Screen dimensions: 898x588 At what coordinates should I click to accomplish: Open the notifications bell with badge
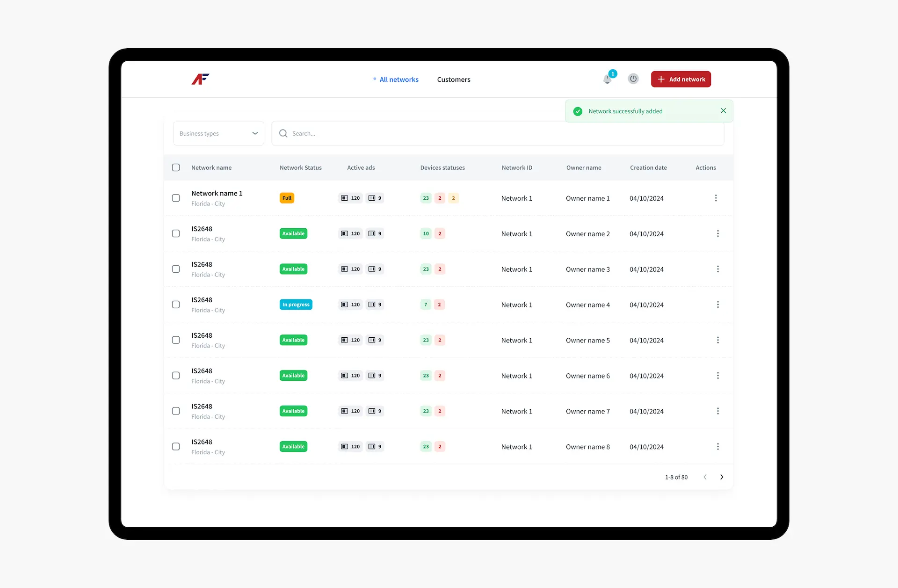[x=607, y=79]
